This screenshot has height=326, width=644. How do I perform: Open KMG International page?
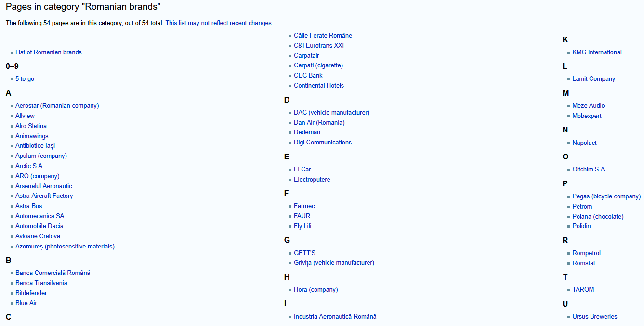coord(597,52)
